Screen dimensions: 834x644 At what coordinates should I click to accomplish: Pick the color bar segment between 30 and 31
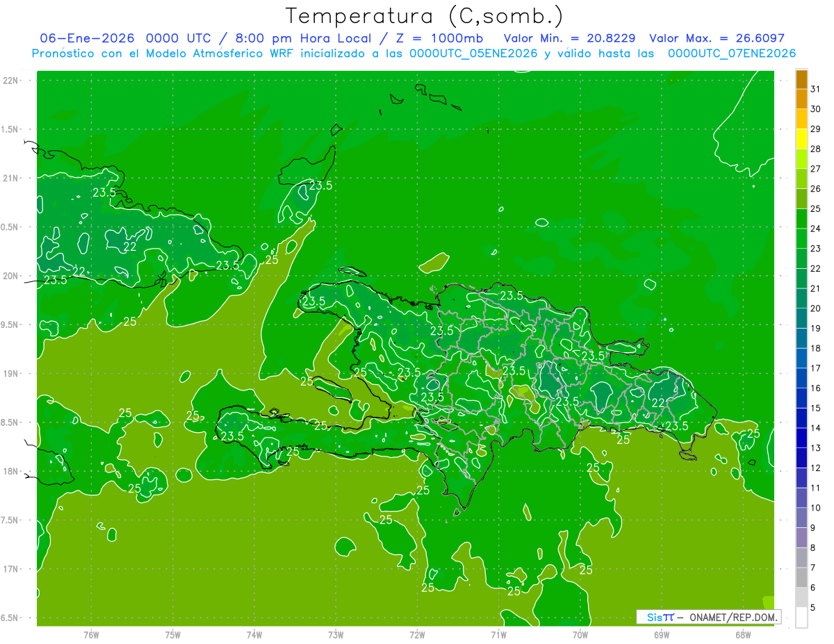coord(801,99)
